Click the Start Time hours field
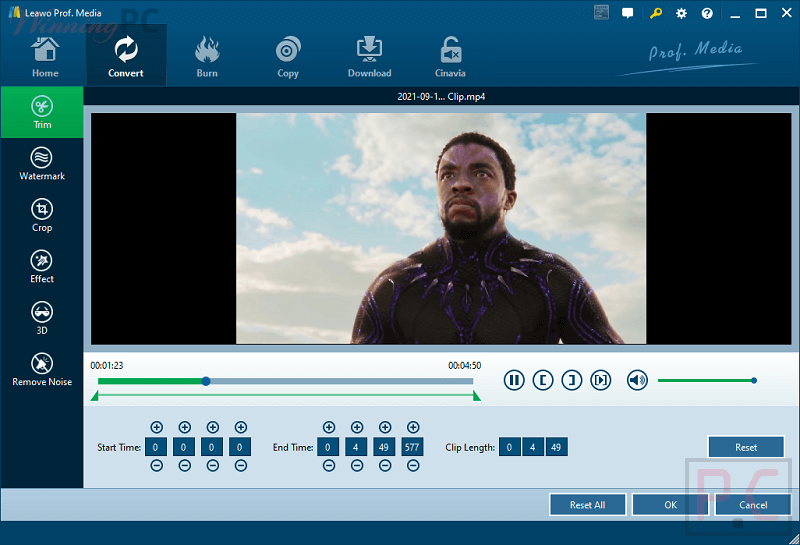Image resolution: width=800 pixels, height=545 pixels. 156,447
